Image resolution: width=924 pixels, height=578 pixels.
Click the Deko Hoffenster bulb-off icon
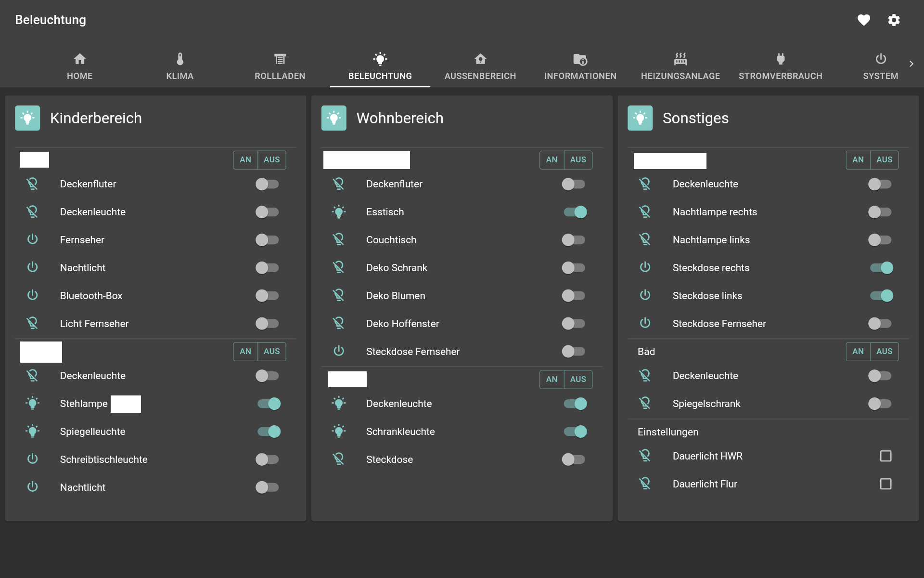[x=339, y=323]
